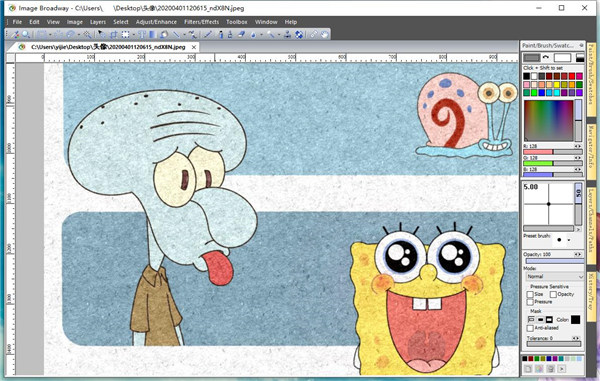
Task: Open the Filters/Effects menu
Action: [x=201, y=22]
